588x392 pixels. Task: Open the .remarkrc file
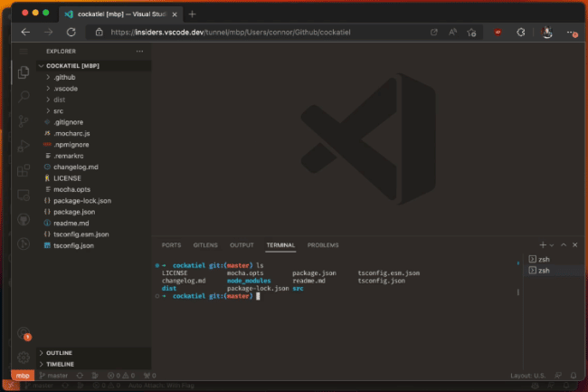pyautogui.click(x=94, y=156)
